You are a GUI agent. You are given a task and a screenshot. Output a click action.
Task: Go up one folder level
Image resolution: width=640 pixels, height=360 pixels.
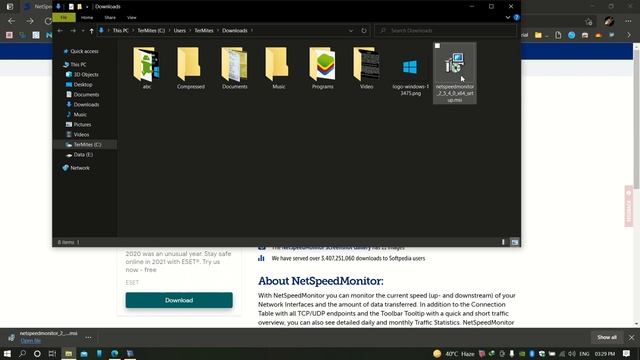[91, 31]
